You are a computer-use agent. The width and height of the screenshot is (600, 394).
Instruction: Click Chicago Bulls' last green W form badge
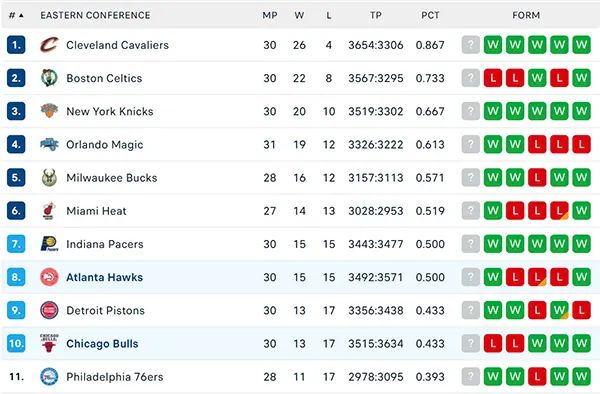click(x=582, y=344)
